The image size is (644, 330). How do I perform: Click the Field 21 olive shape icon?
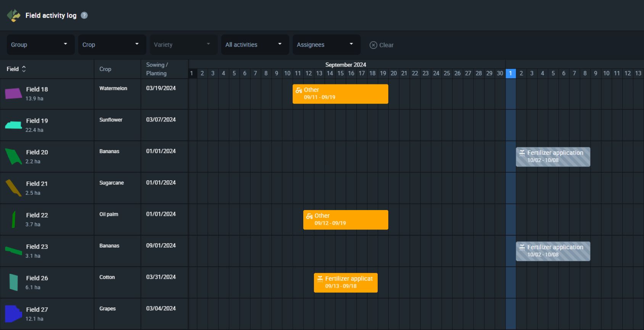click(13, 188)
